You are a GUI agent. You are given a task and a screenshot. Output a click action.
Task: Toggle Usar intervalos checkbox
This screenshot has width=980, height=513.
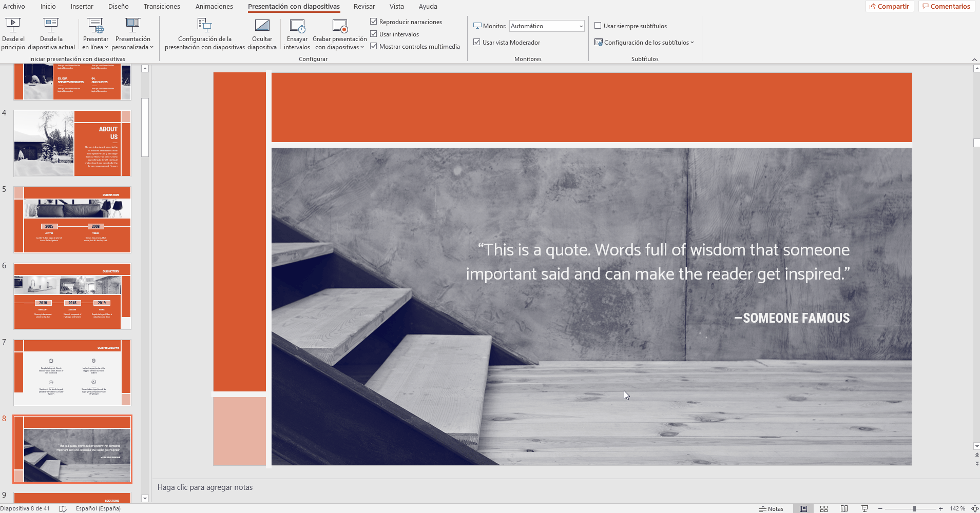pyautogui.click(x=374, y=34)
